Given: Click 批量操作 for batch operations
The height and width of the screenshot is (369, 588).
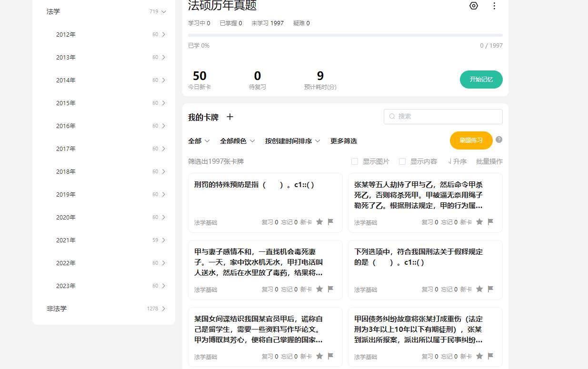Looking at the screenshot, I should point(489,161).
